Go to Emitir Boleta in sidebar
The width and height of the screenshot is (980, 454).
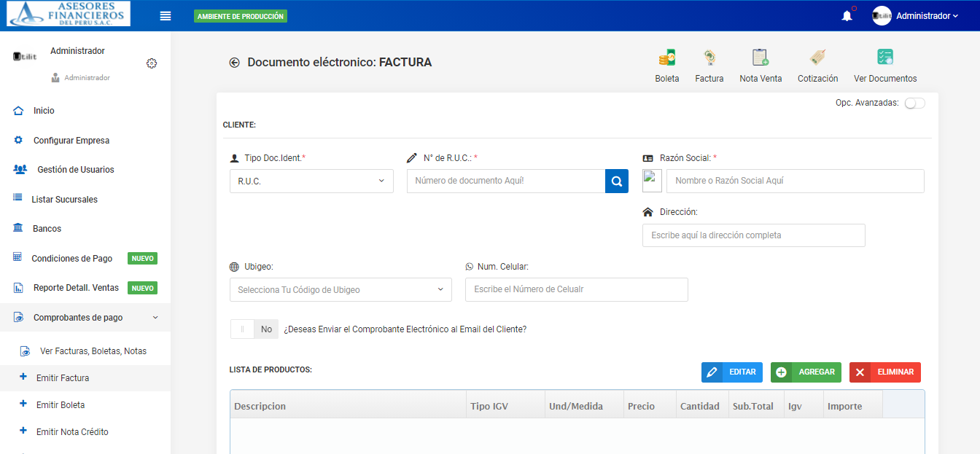[x=61, y=405]
